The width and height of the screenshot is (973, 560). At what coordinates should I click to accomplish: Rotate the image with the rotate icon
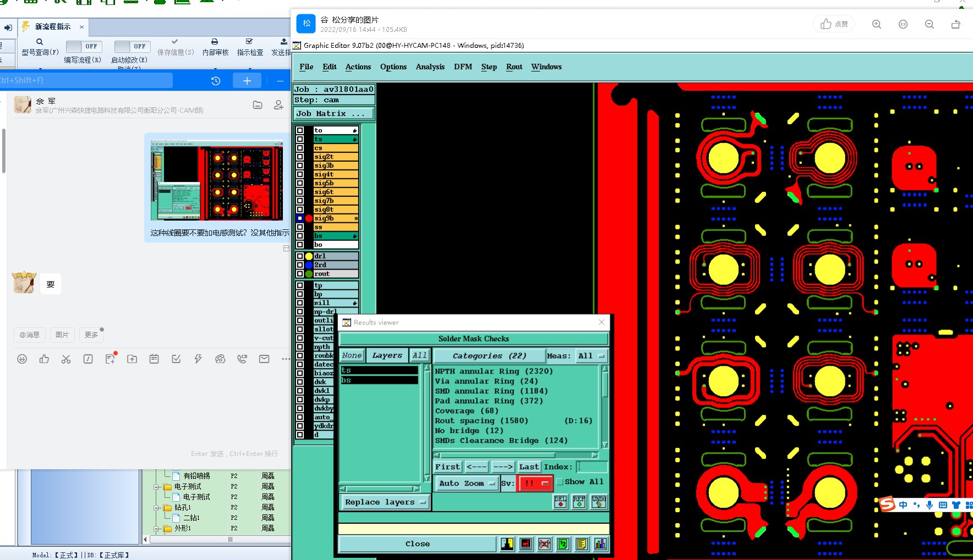pyautogui.click(x=956, y=24)
